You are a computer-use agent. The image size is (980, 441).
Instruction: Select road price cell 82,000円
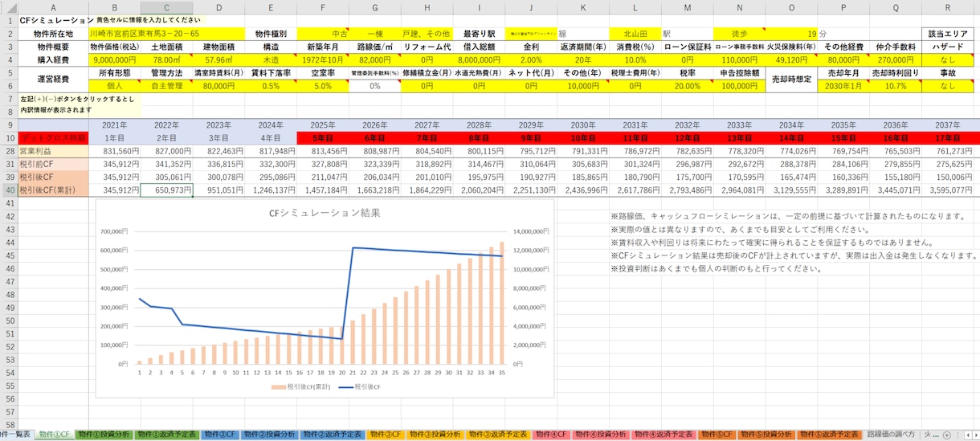(x=375, y=59)
